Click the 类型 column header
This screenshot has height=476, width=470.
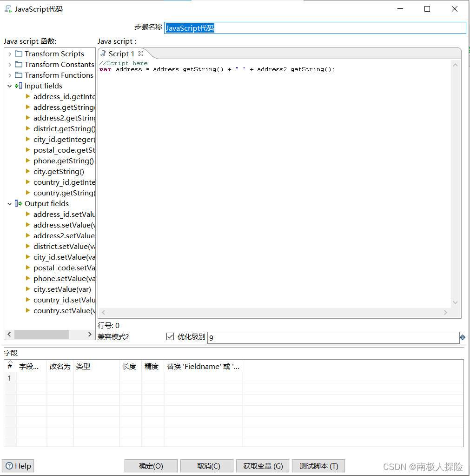(x=96, y=366)
